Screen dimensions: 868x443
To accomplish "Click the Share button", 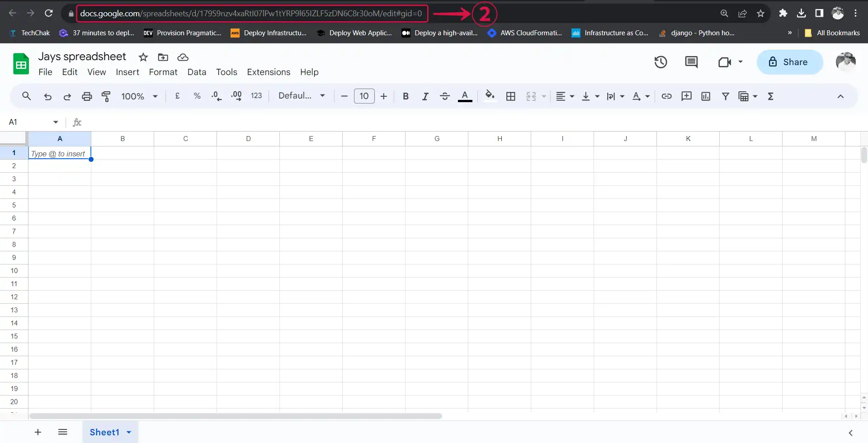I will pos(790,62).
